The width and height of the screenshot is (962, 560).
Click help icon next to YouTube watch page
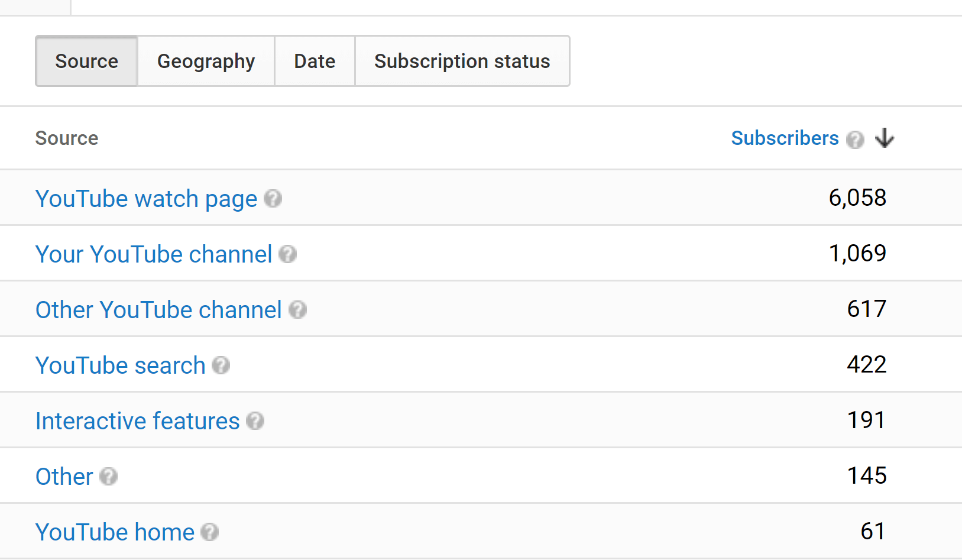pyautogui.click(x=273, y=199)
